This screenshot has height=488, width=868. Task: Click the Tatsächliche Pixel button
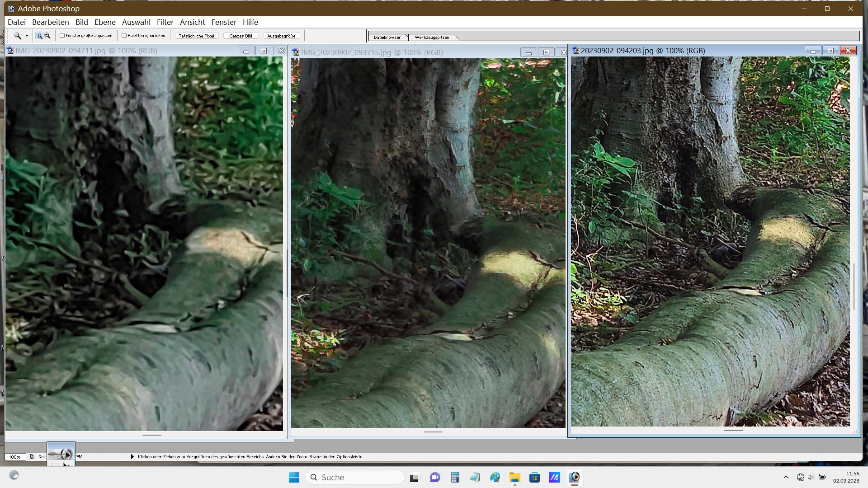[196, 36]
